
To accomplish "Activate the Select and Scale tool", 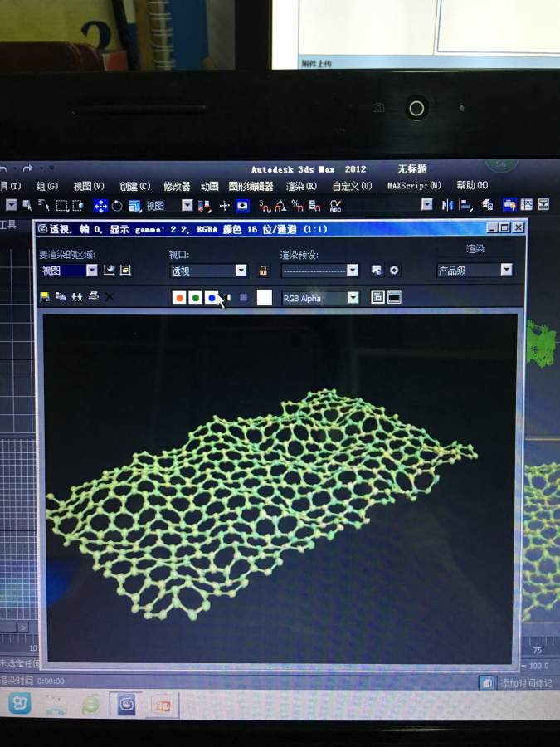I will point(134,206).
